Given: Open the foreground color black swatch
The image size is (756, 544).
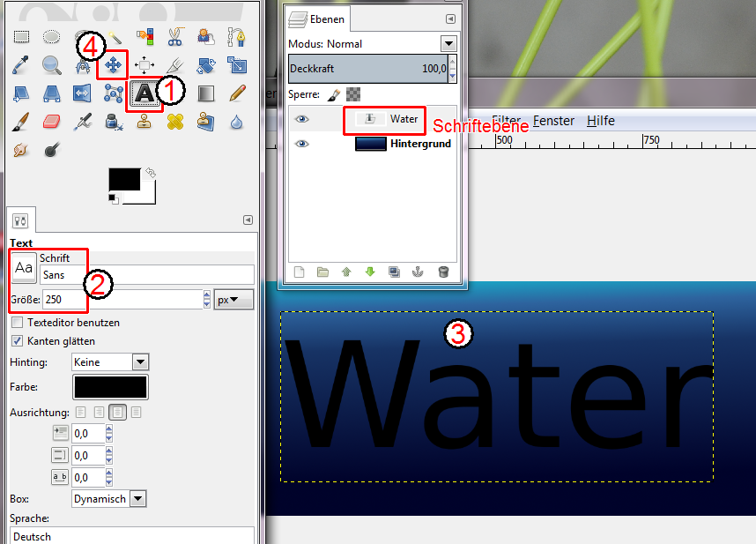Looking at the screenshot, I should click(x=124, y=179).
